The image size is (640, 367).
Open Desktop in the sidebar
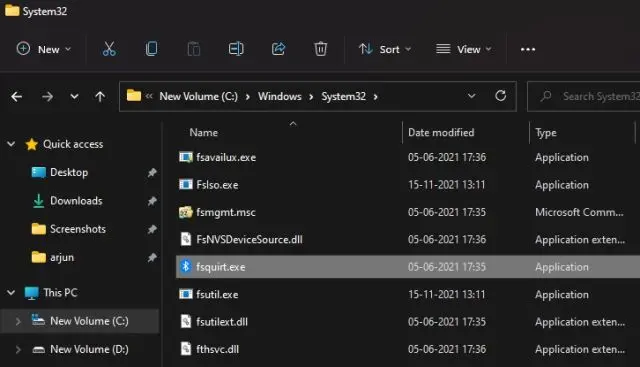point(69,172)
